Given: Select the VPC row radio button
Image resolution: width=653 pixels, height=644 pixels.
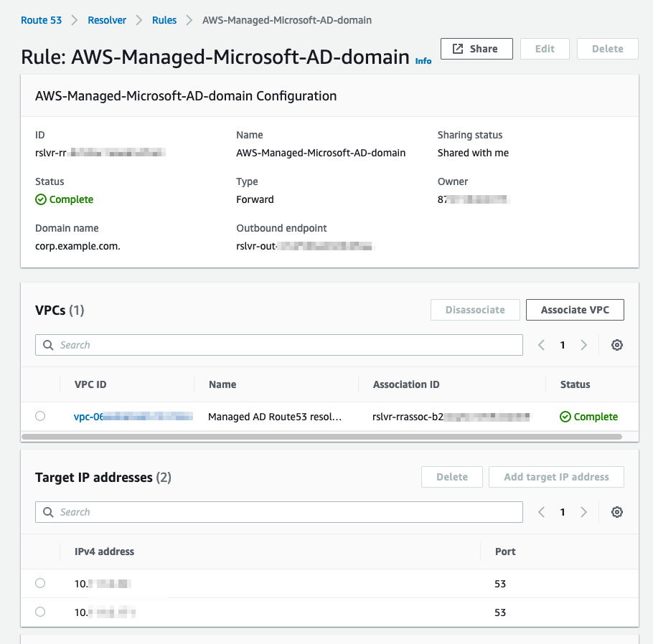Looking at the screenshot, I should click(40, 416).
